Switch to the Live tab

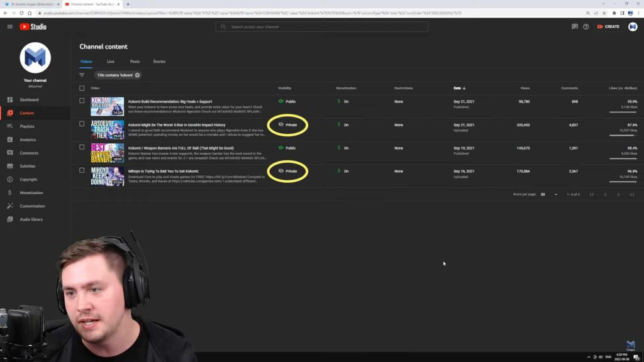(111, 62)
